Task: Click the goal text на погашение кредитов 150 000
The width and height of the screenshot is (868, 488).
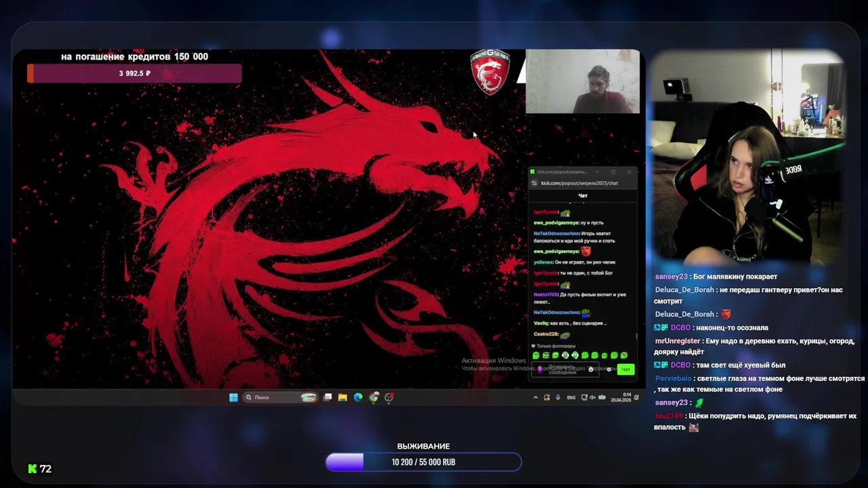Action: click(134, 56)
